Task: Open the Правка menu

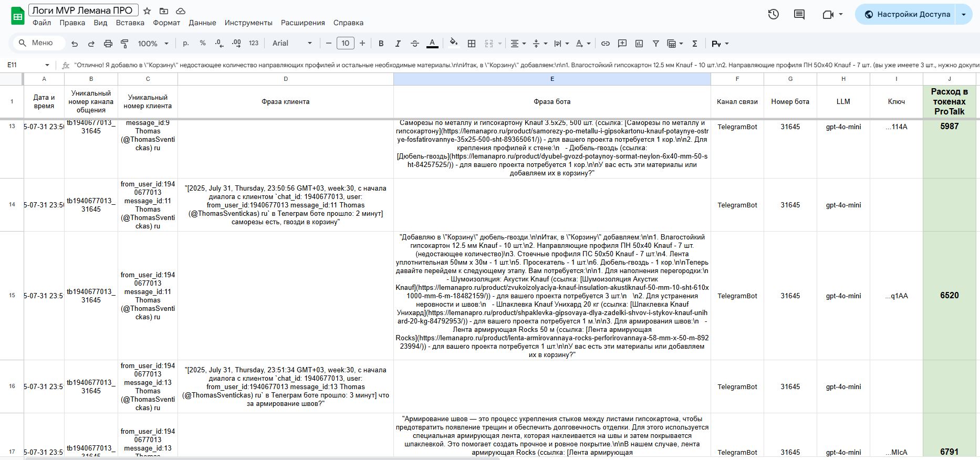Action: (x=72, y=23)
